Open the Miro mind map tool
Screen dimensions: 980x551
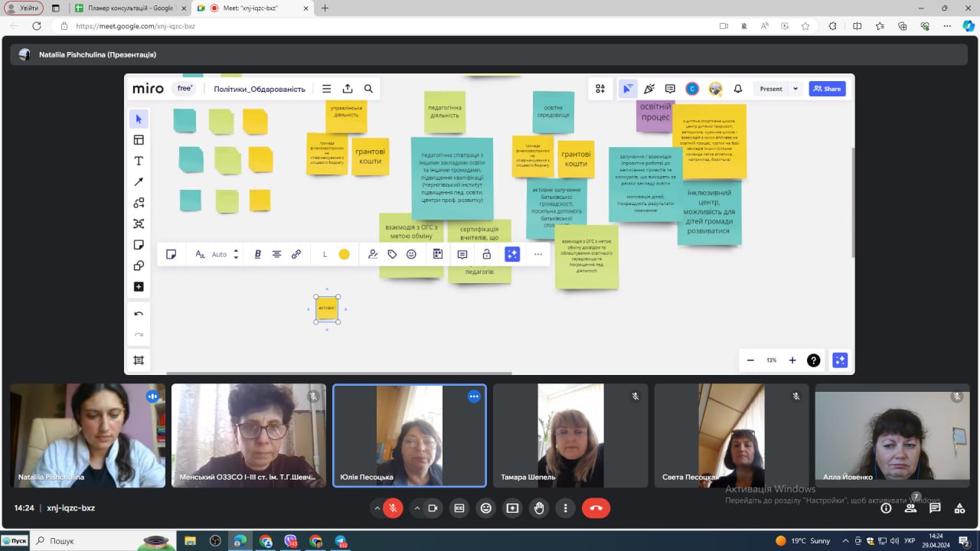coord(139,223)
